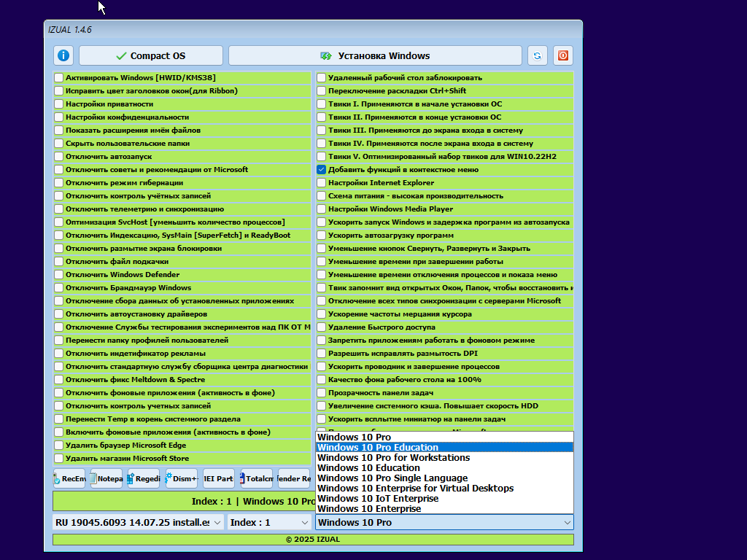Viewport: 747px width, 560px height.
Task: Enable Активировать Windows [HWID/KMS38] checkbox
Action: click(x=58, y=77)
